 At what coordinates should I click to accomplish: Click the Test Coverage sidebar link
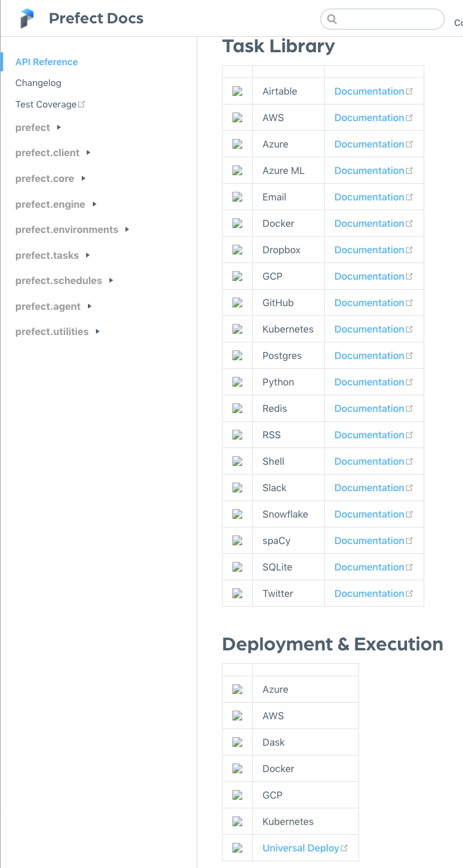point(46,104)
